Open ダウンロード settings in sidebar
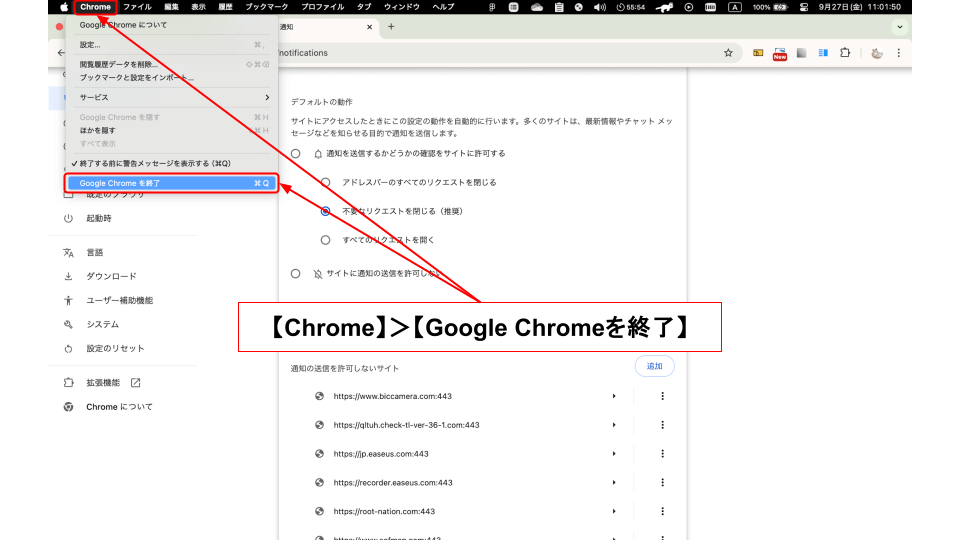Viewport: 960px width, 540px height. 111,276
